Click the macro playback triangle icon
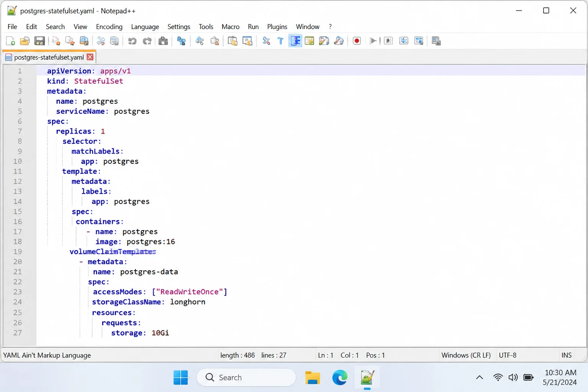This screenshot has width=588, height=392. click(373, 41)
